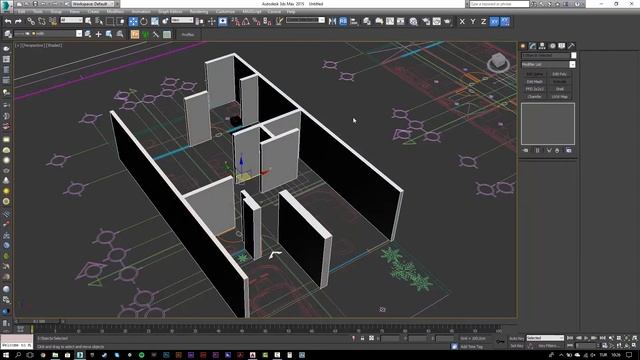The width and height of the screenshot is (640, 360).
Task: Switch to the Hierarchy command panel tab
Action: (x=542, y=46)
